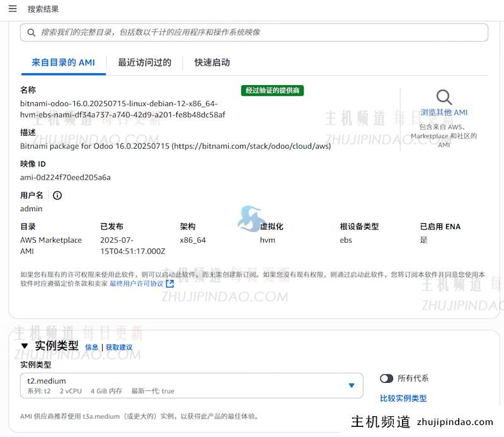
Task: Open the 获取建议 link
Action: (x=119, y=347)
